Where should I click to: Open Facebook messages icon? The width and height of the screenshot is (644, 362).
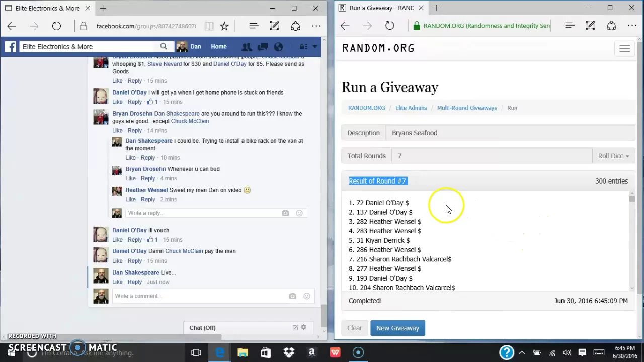coord(263,47)
